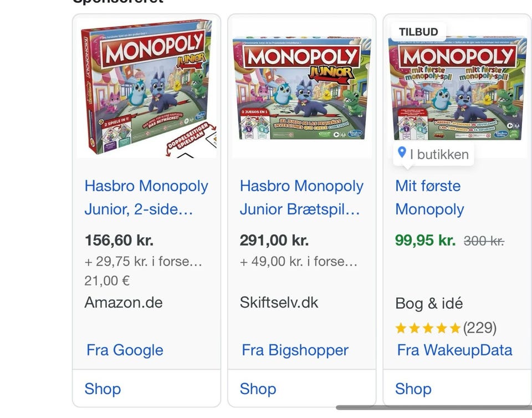This screenshot has height=418, width=532.
Task: Click the five-star rating for Bog & idé
Action: (x=428, y=328)
